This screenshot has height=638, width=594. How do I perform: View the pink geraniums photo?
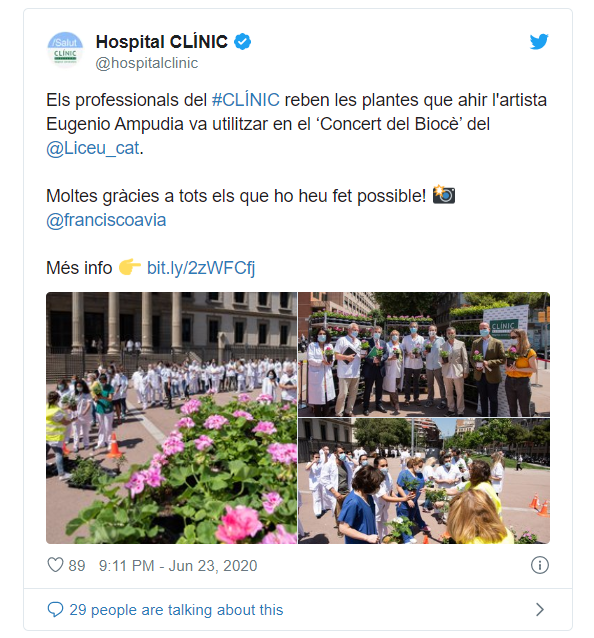coord(171,418)
